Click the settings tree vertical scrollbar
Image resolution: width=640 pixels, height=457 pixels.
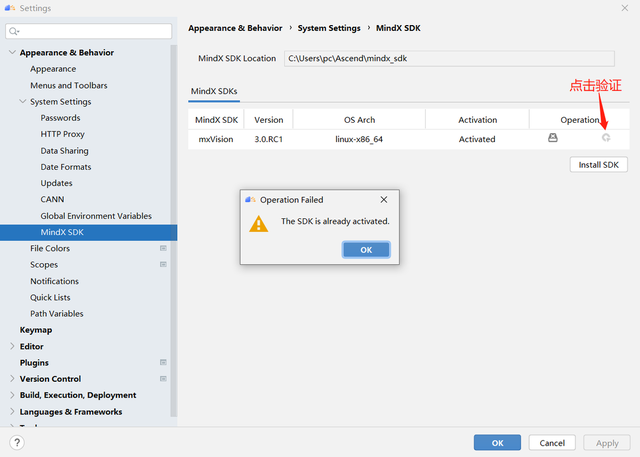point(174,231)
